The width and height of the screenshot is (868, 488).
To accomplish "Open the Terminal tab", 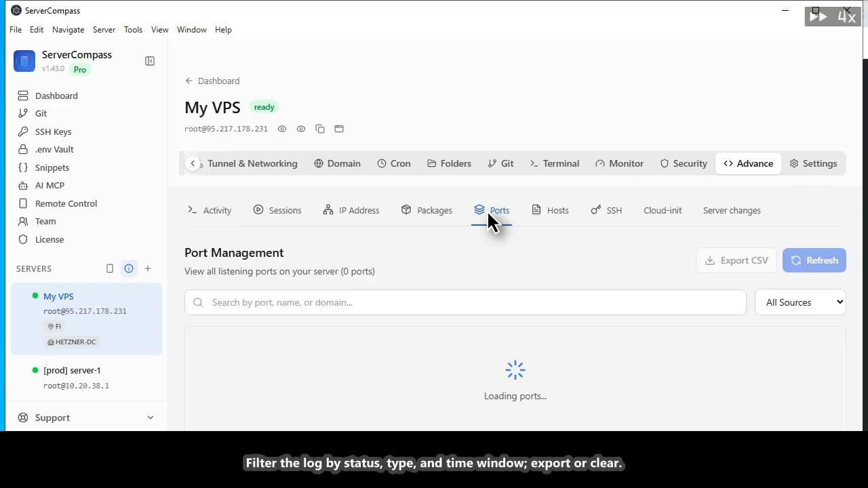I will point(554,163).
